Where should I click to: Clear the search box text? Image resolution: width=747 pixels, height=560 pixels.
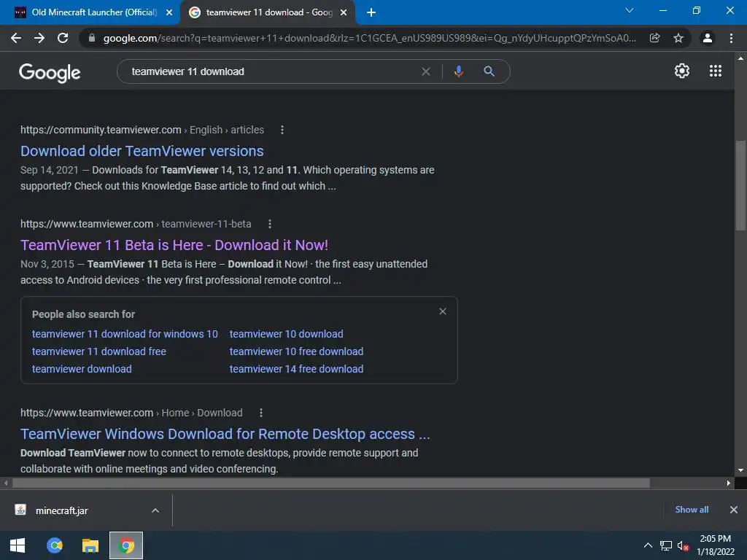[426, 71]
